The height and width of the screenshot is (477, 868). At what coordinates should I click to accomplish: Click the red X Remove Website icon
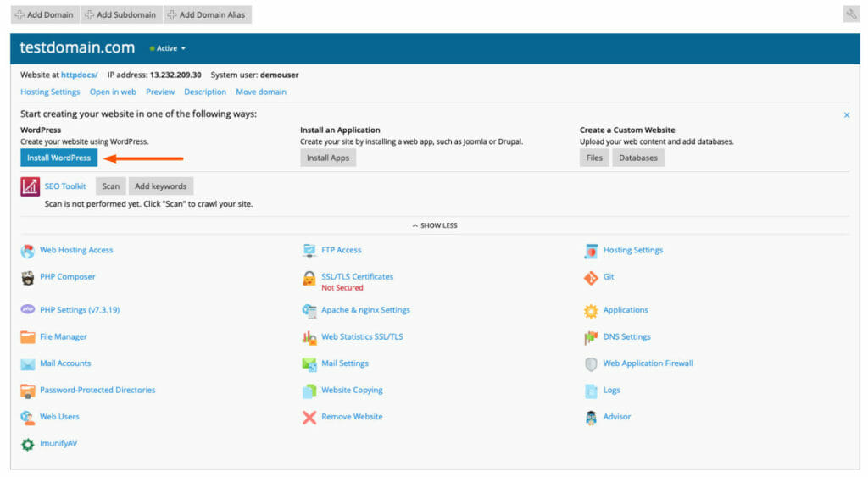click(309, 417)
